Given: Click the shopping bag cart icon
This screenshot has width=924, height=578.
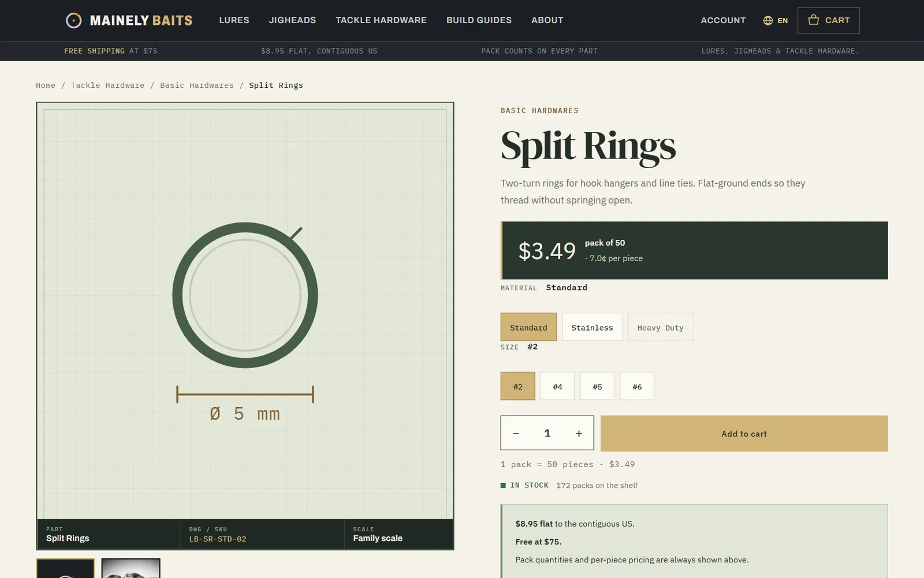Looking at the screenshot, I should click(x=813, y=20).
